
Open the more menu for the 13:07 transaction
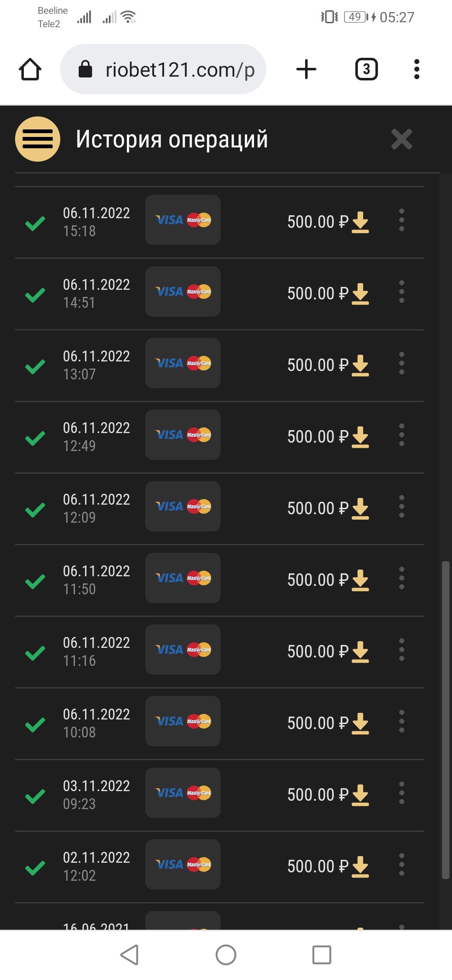(x=401, y=364)
